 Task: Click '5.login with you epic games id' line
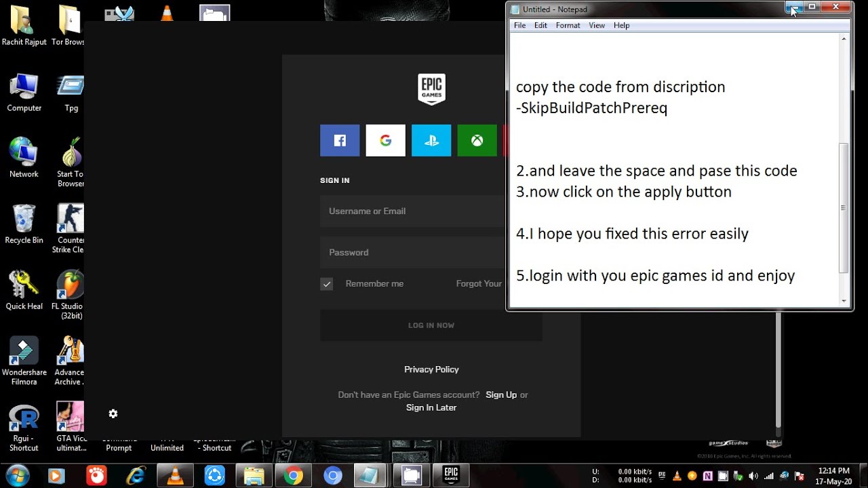pyautogui.click(x=655, y=276)
